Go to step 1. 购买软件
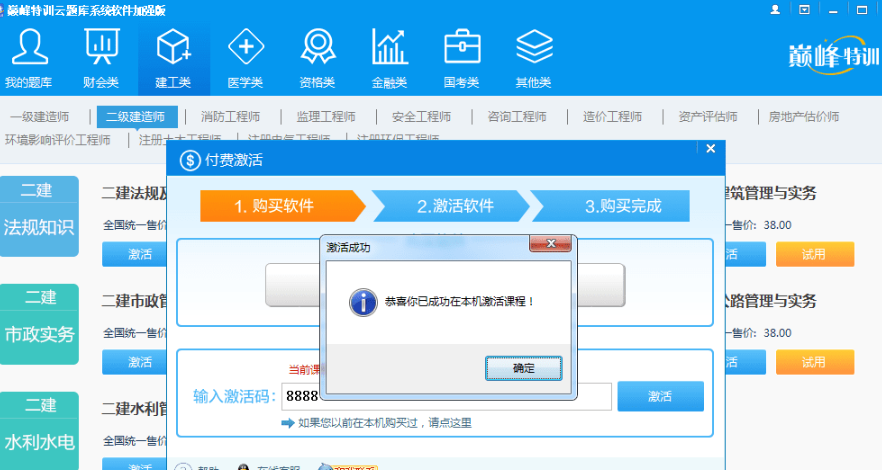882x470 pixels. tap(281, 206)
